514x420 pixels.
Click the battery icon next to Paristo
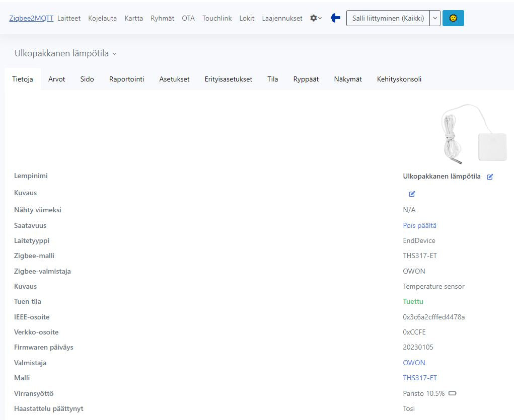(452, 393)
